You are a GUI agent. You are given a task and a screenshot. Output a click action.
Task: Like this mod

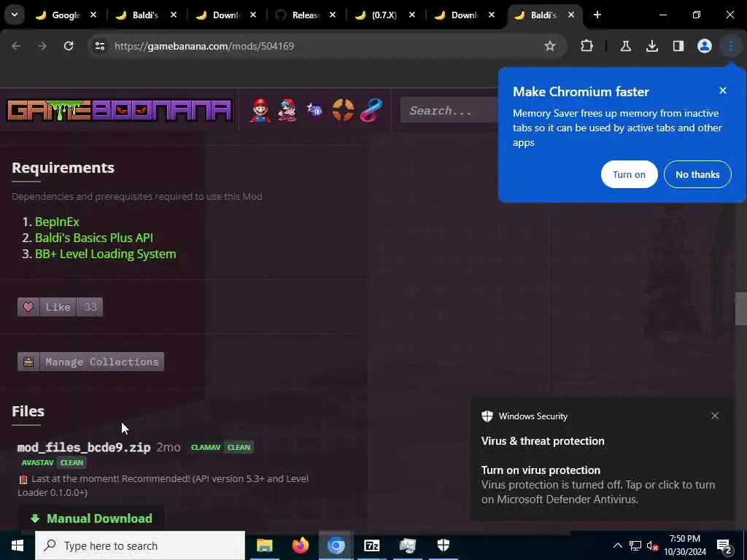pyautogui.click(x=47, y=307)
